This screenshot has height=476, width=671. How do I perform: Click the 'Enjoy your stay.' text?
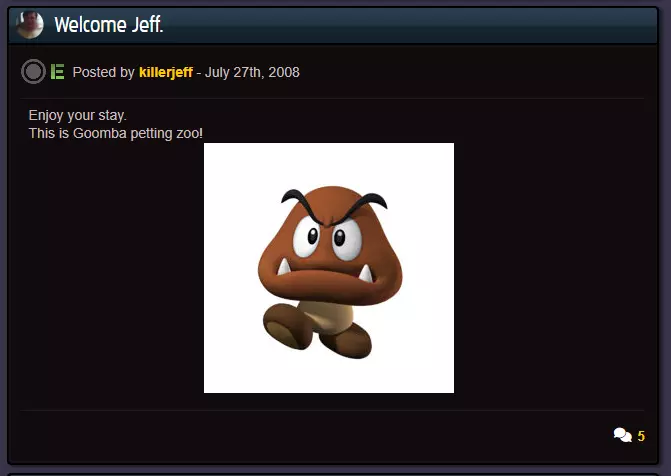point(77,116)
